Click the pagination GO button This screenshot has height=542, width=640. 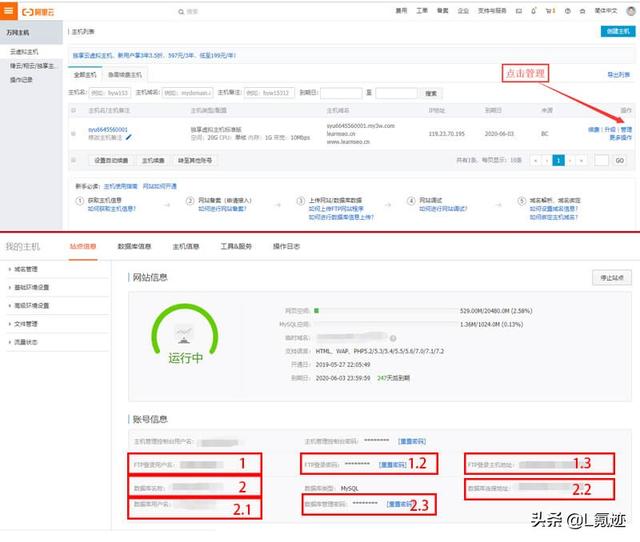click(x=620, y=160)
